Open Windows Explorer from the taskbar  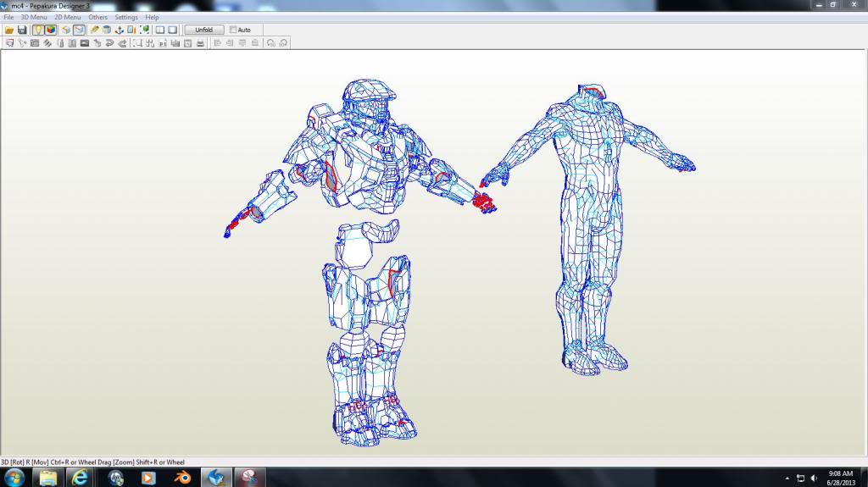(x=48, y=477)
